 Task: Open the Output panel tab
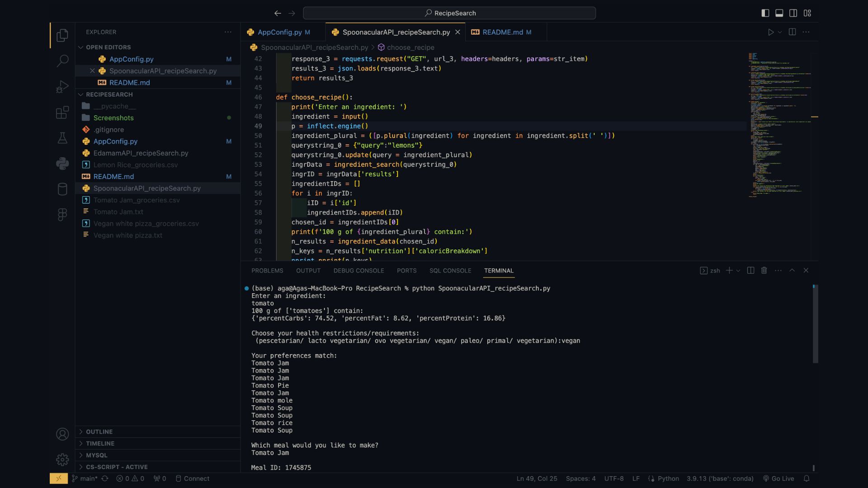click(308, 271)
